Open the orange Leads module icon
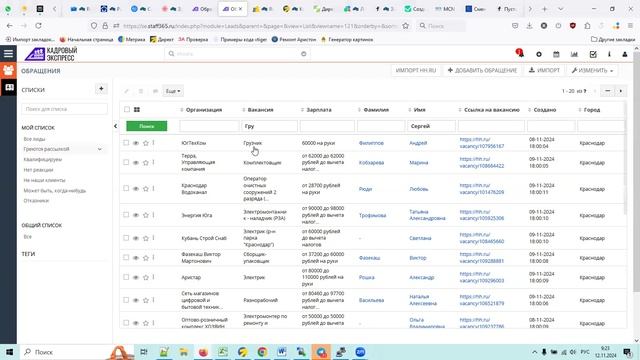This screenshot has height=360, width=640. (8, 70)
